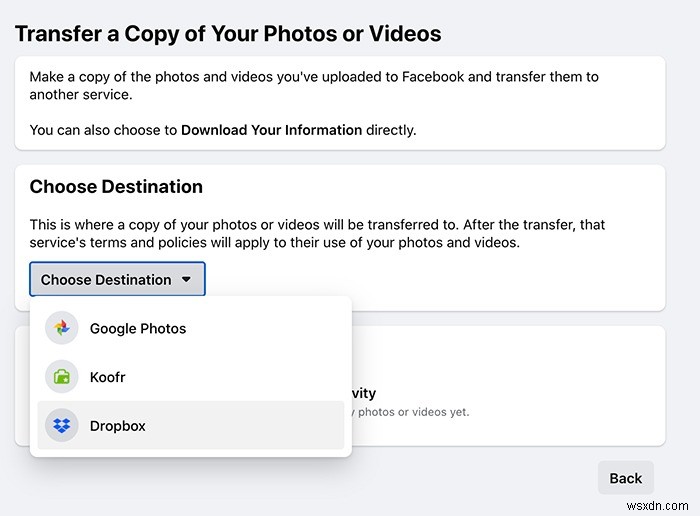Open the Download Your Information link
The height and width of the screenshot is (516, 700).
[x=271, y=130]
